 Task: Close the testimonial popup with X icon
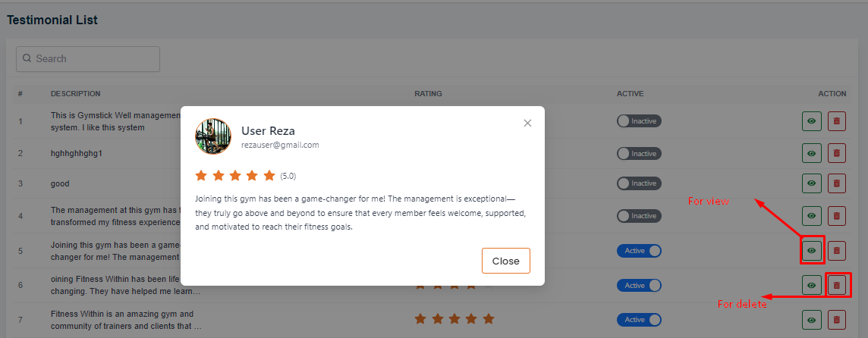click(x=527, y=123)
